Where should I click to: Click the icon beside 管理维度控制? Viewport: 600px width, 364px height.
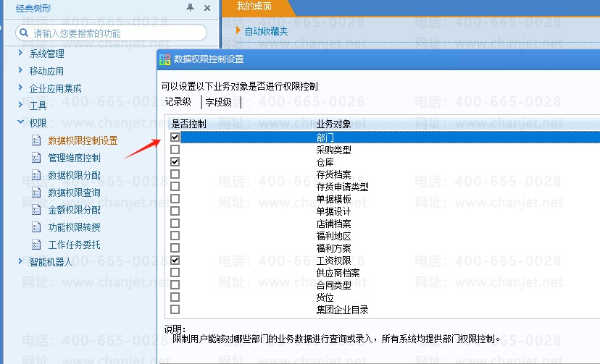click(36, 158)
